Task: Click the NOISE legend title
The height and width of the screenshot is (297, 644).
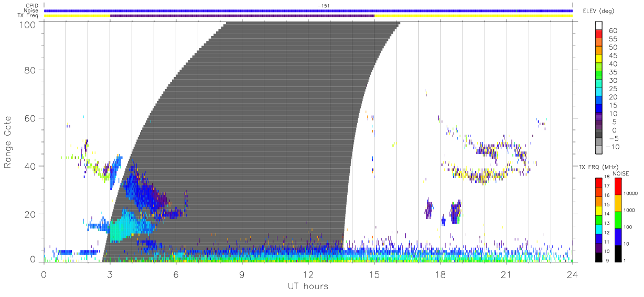Action: tap(621, 173)
